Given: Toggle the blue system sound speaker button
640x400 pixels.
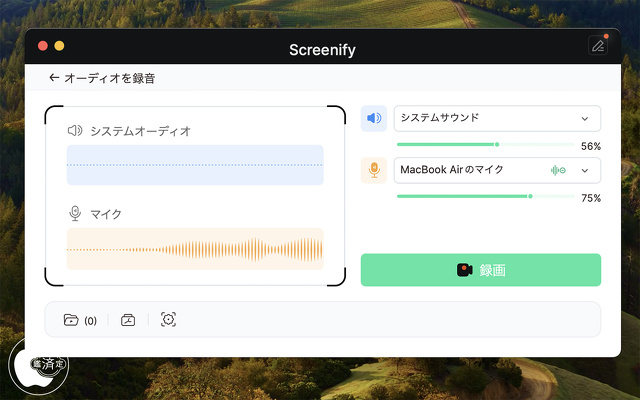Looking at the screenshot, I should [x=374, y=118].
